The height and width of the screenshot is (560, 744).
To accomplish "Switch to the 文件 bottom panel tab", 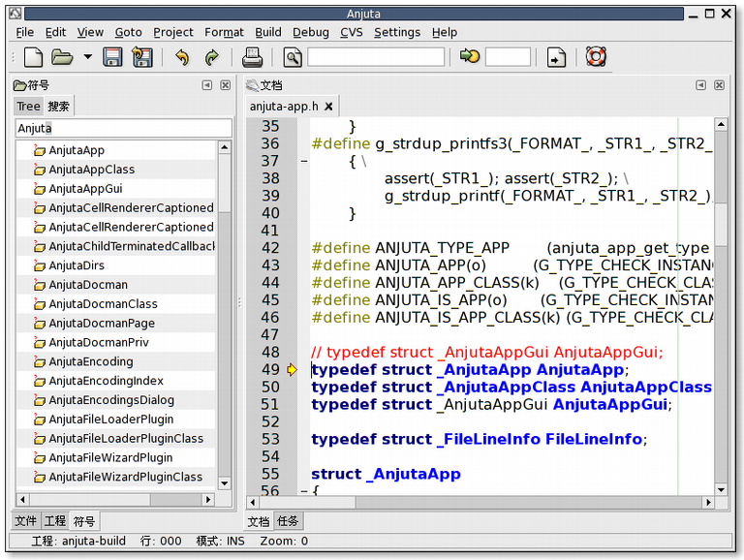I will point(26,521).
